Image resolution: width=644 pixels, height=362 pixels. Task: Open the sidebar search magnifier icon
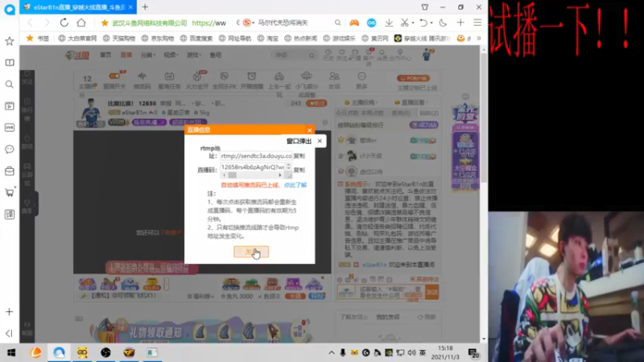point(10,84)
